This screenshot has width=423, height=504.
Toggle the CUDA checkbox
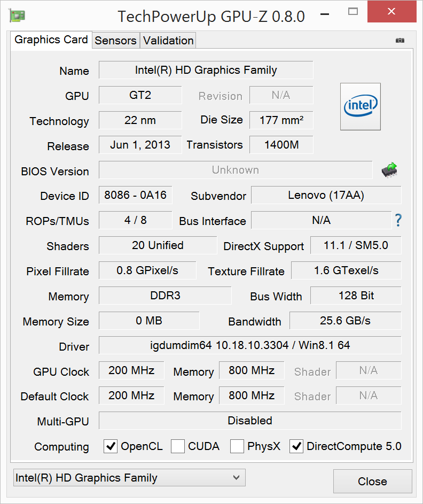pos(178,446)
